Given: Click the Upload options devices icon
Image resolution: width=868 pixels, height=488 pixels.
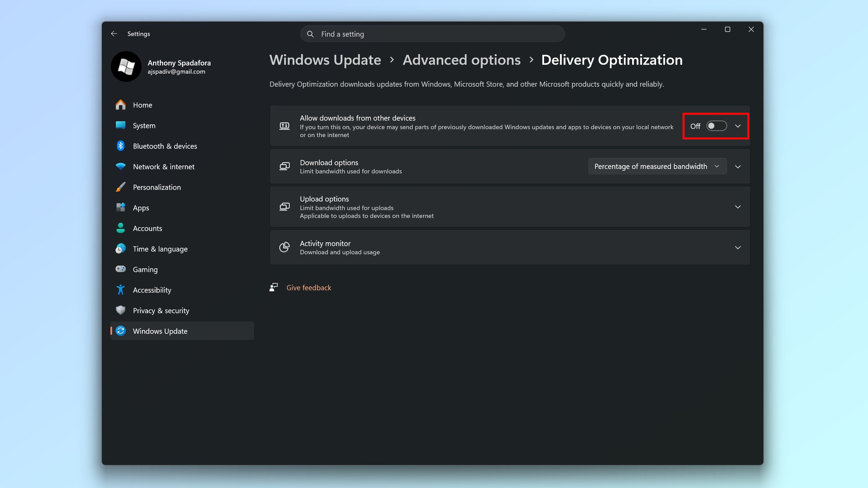Looking at the screenshot, I should (285, 207).
